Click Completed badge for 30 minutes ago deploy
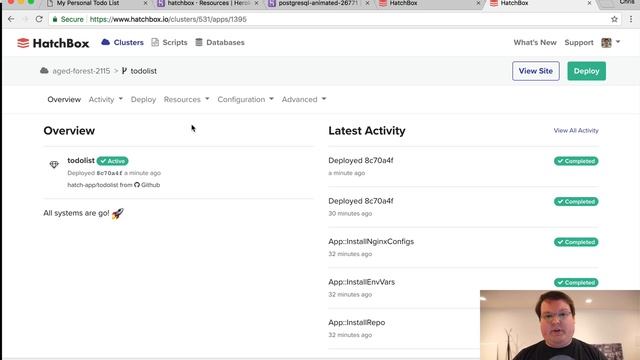This screenshot has width=640, height=360. (576, 202)
